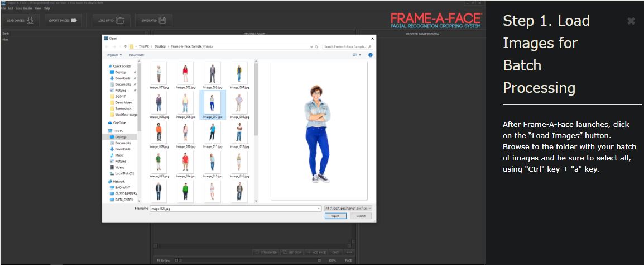Select the Image_002.jpg thumbnail
Image resolution: width=644 pixels, height=265 pixels.
click(185, 75)
